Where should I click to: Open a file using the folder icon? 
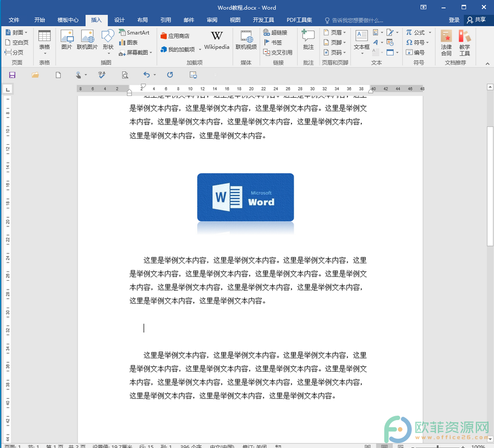pyautogui.click(x=35, y=75)
